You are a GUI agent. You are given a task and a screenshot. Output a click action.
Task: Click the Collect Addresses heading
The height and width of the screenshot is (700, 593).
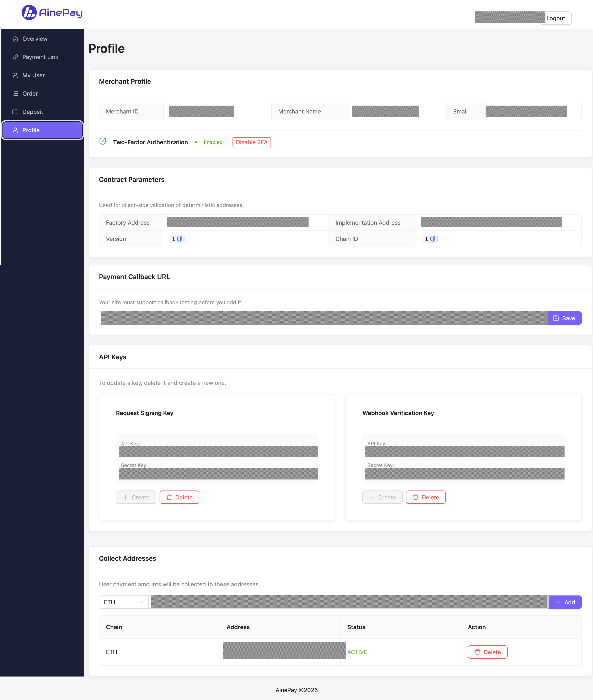tap(127, 558)
